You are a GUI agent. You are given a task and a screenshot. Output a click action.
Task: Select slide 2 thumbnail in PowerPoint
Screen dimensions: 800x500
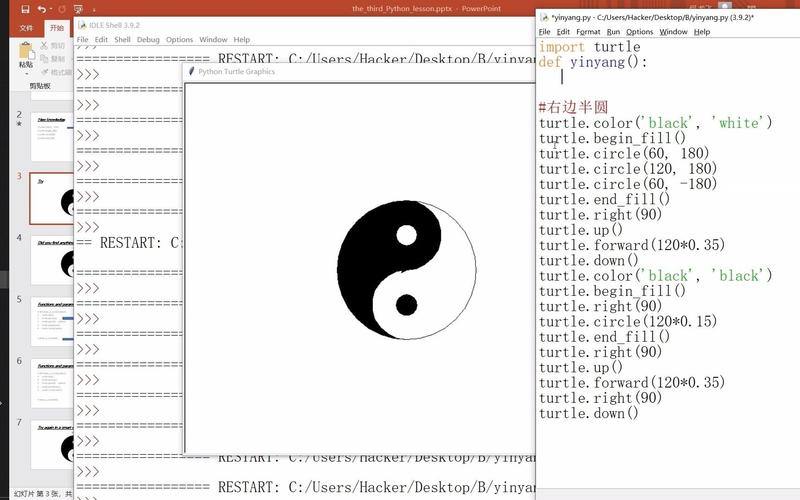[52, 137]
